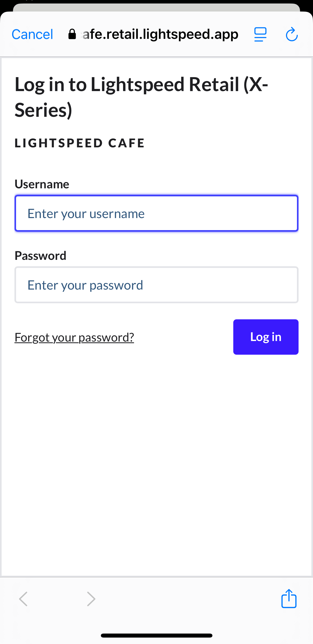Click the Username field label
The image size is (313, 644).
[42, 184]
